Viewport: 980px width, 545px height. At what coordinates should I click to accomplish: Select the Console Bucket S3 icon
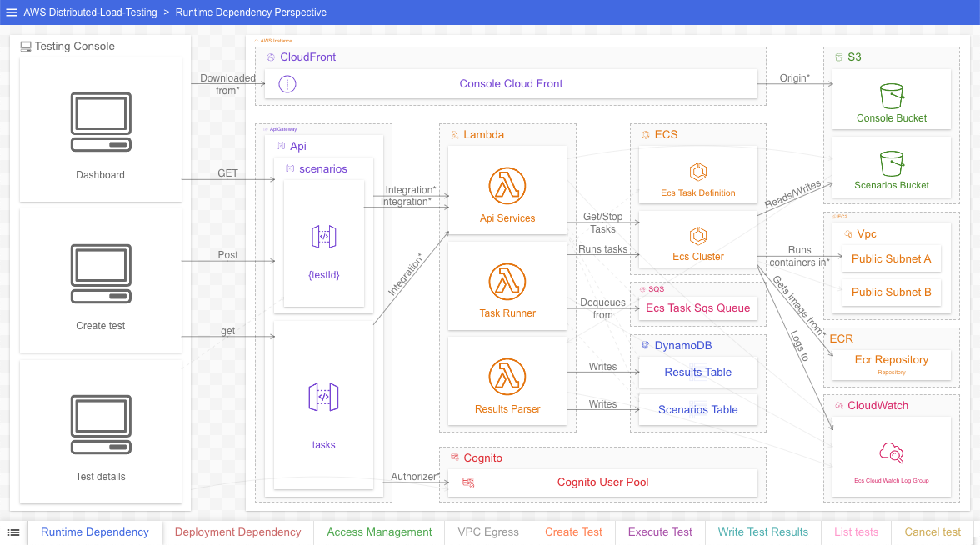pos(892,97)
